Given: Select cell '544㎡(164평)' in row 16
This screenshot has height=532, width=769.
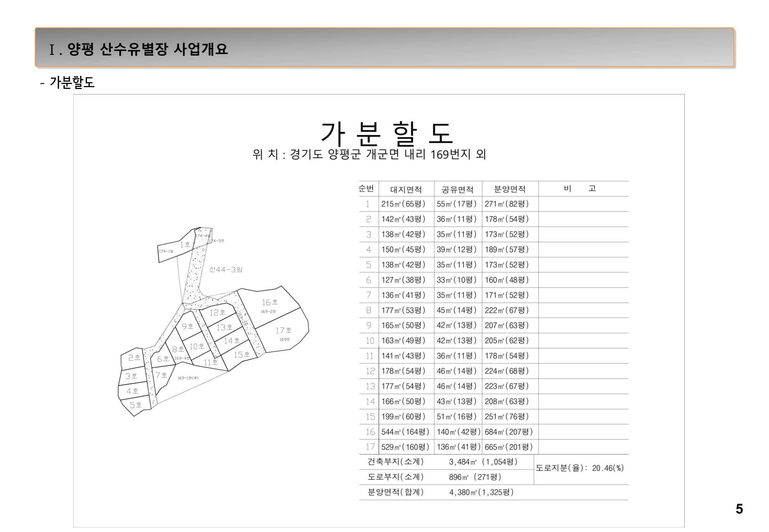Looking at the screenshot, I should pos(405,432).
